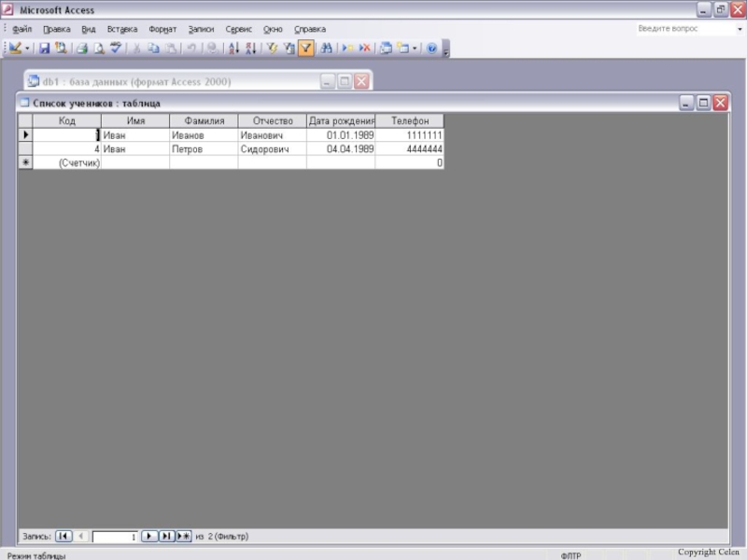Click the Delete Record toolbar icon
The image size is (747, 560).
[x=364, y=49]
